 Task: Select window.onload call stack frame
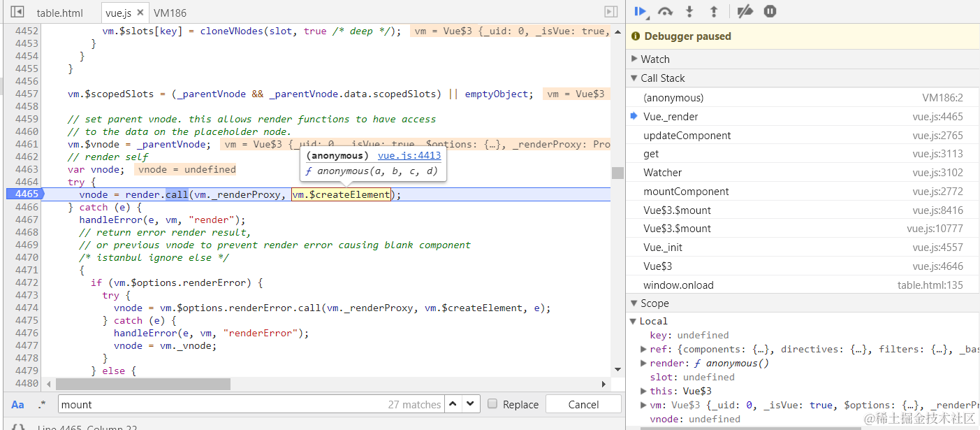(x=803, y=285)
